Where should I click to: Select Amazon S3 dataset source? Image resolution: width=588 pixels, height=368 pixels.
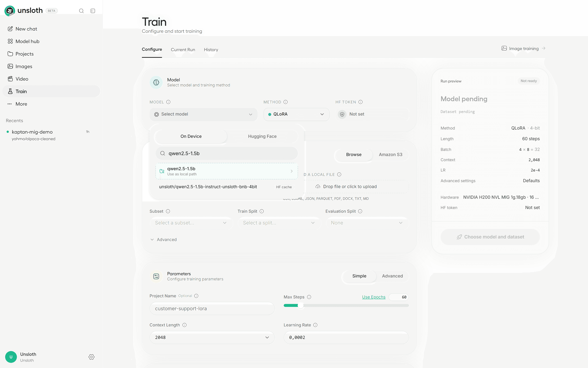[390, 155]
